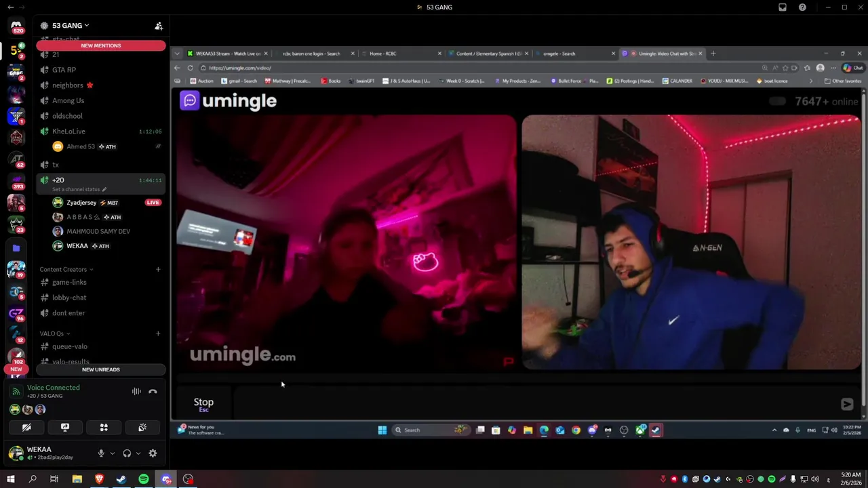Edit Set a channel status
Viewport: 868px width, 488px height.
click(79, 190)
